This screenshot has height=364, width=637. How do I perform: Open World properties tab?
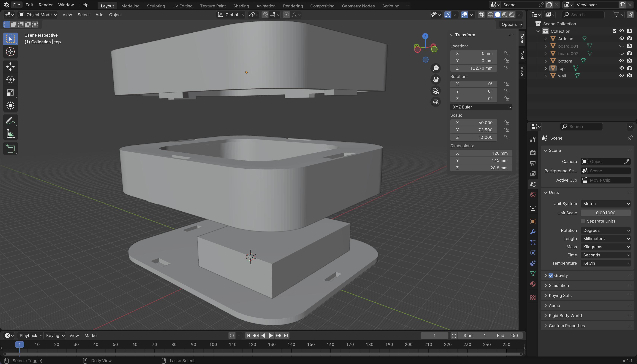533,195
